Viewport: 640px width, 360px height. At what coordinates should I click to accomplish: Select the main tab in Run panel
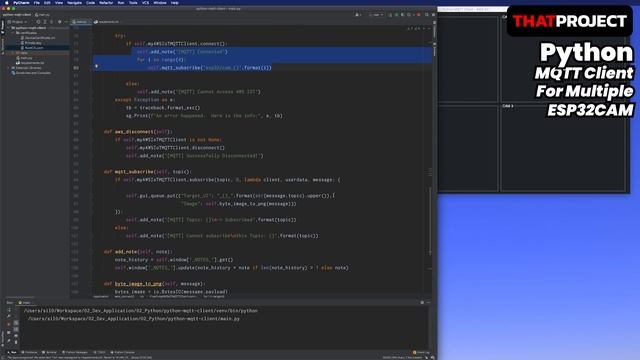24,302
